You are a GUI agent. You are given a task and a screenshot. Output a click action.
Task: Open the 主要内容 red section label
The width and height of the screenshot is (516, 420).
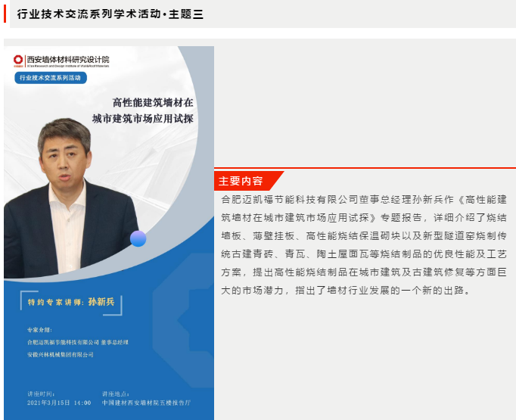tap(241, 181)
